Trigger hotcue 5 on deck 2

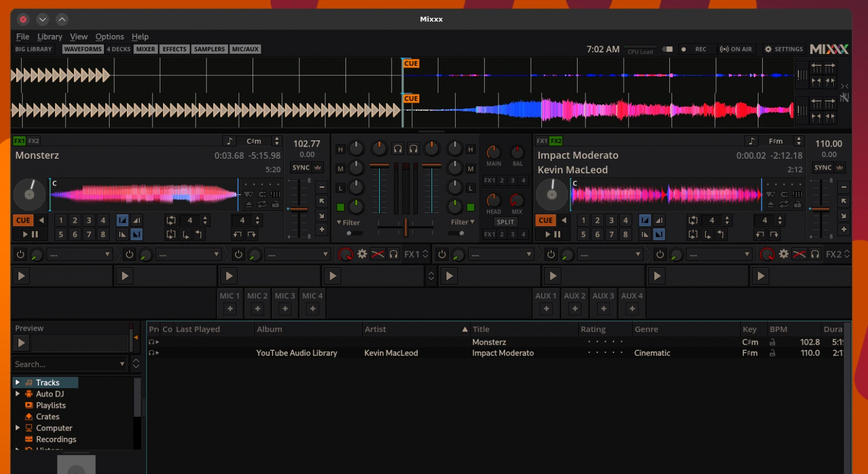(583, 234)
